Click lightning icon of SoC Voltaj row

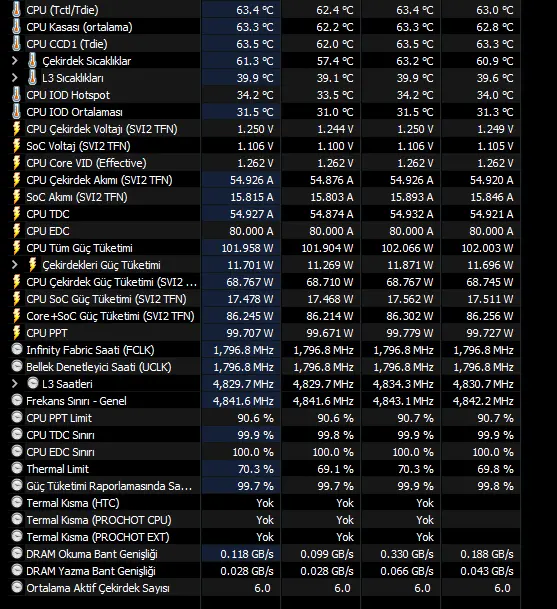(x=16, y=146)
